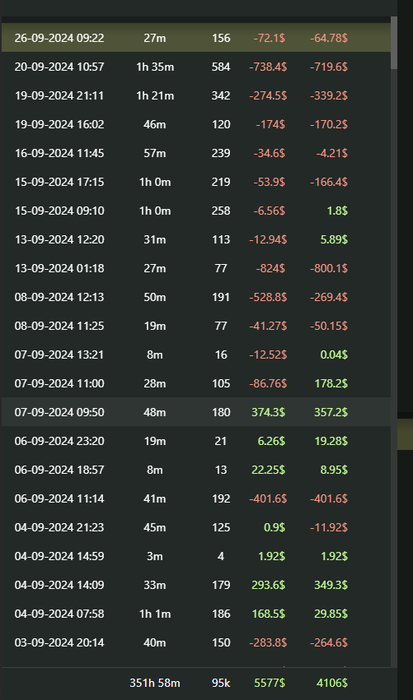Open the 06-09-2024 23:20 session

point(196,441)
